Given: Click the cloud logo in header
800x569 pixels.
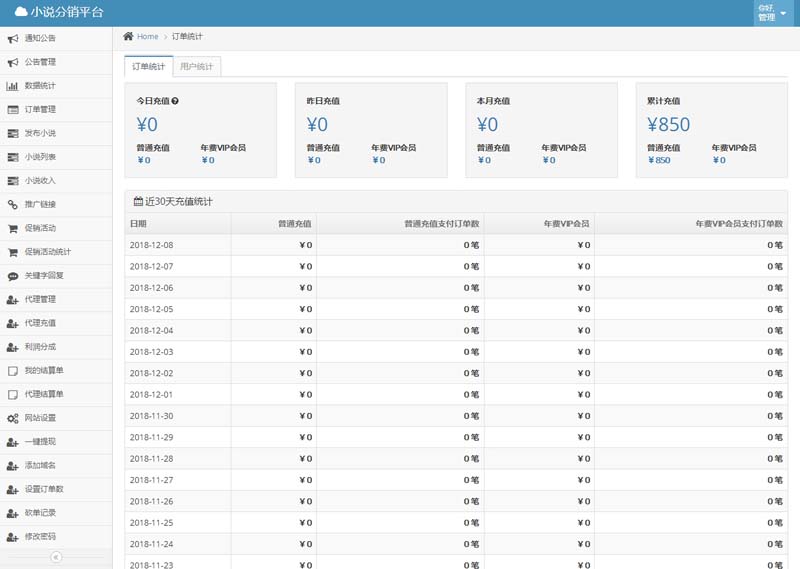Looking at the screenshot, I should pos(21,13).
